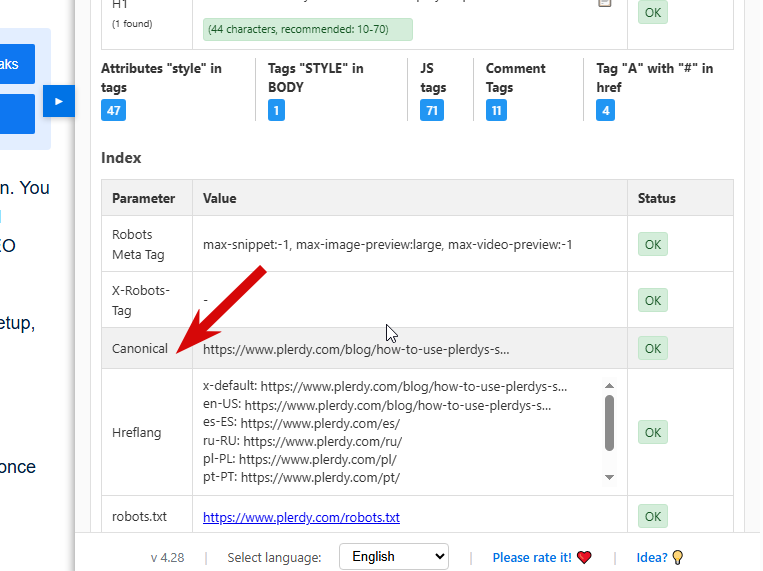Click the Canonical URL value

pyautogui.click(x=356, y=350)
